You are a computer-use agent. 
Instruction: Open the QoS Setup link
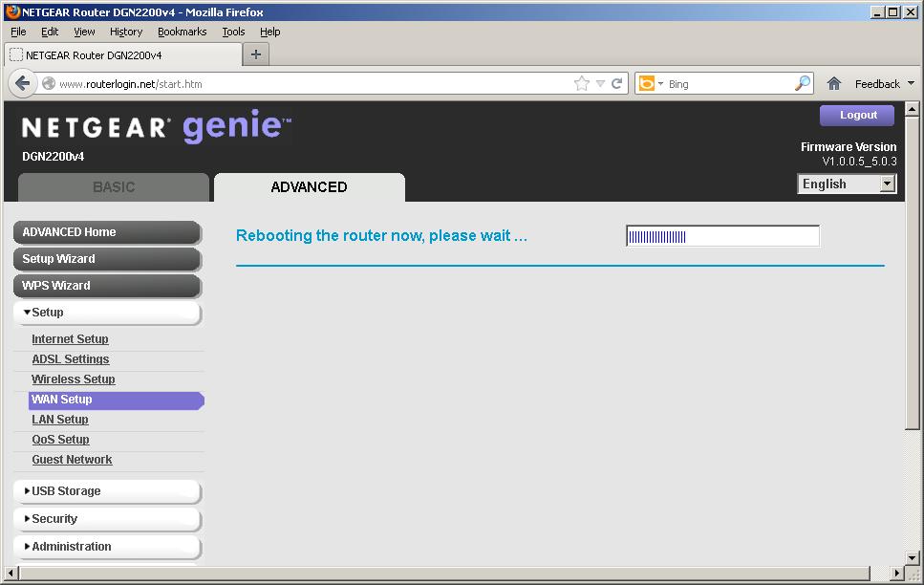61,440
